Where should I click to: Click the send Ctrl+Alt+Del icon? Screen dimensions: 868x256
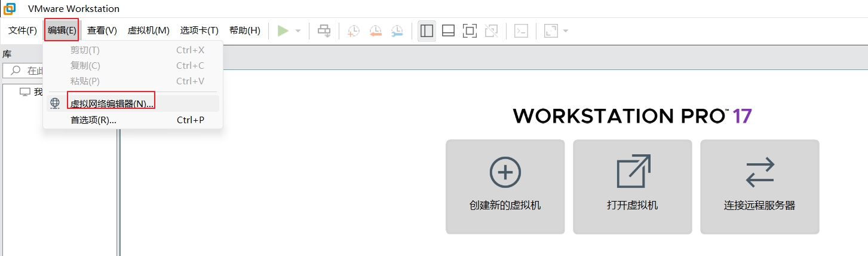tap(324, 31)
